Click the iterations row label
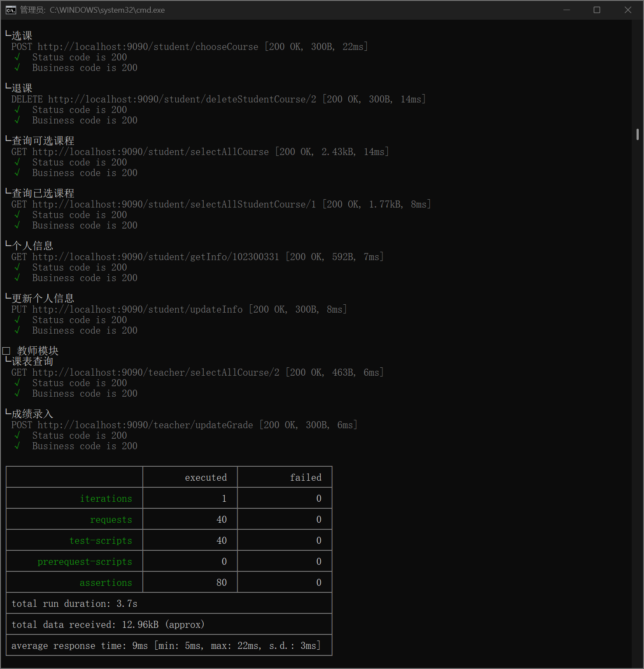The height and width of the screenshot is (669, 644). pos(106,498)
